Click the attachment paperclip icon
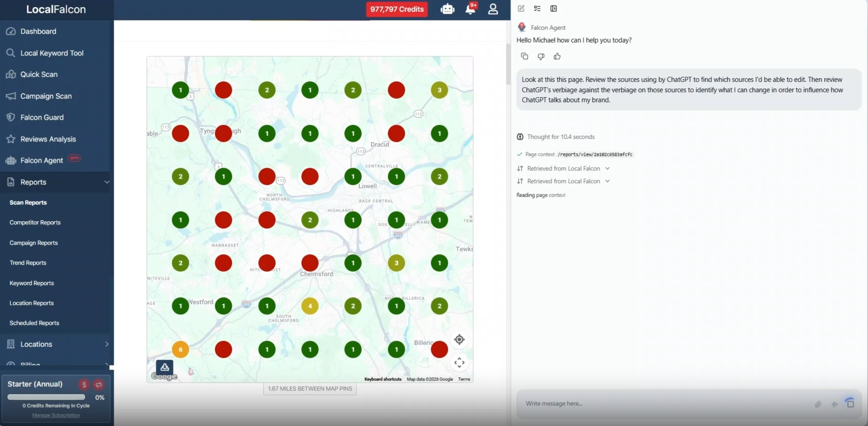The image size is (868, 426). point(818,404)
